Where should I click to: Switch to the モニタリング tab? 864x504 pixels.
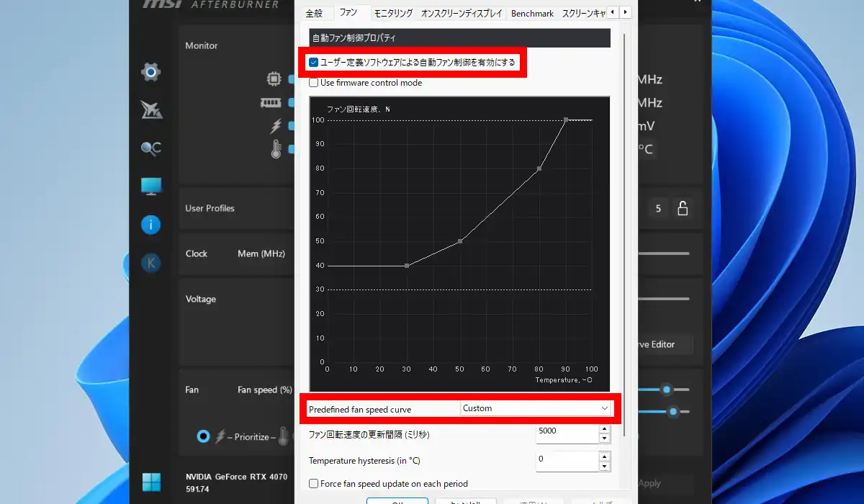[393, 13]
